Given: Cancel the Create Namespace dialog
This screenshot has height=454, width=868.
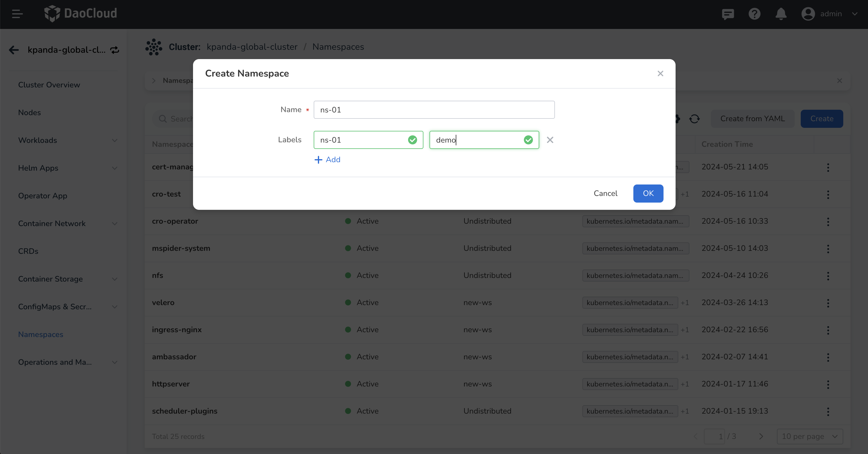Looking at the screenshot, I should (x=605, y=193).
